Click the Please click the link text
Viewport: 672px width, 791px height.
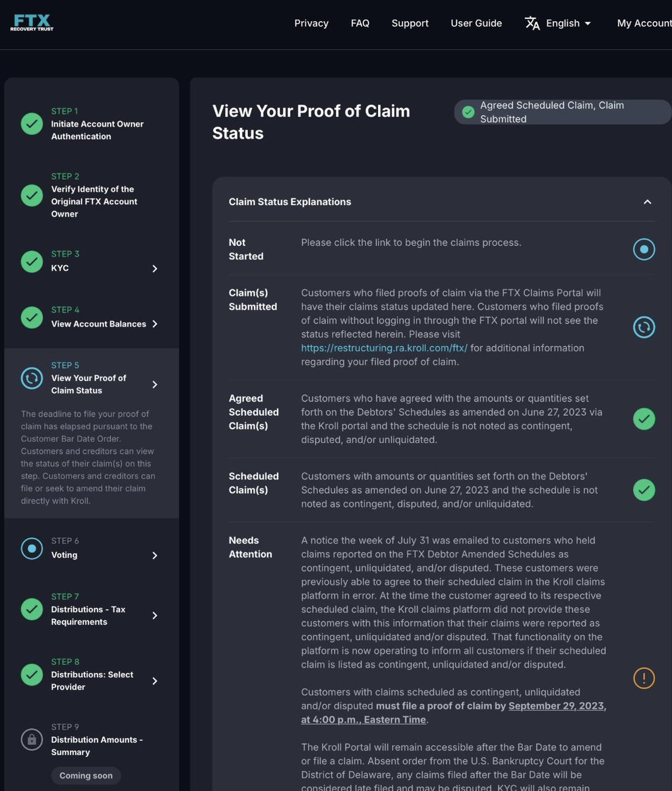click(x=412, y=243)
